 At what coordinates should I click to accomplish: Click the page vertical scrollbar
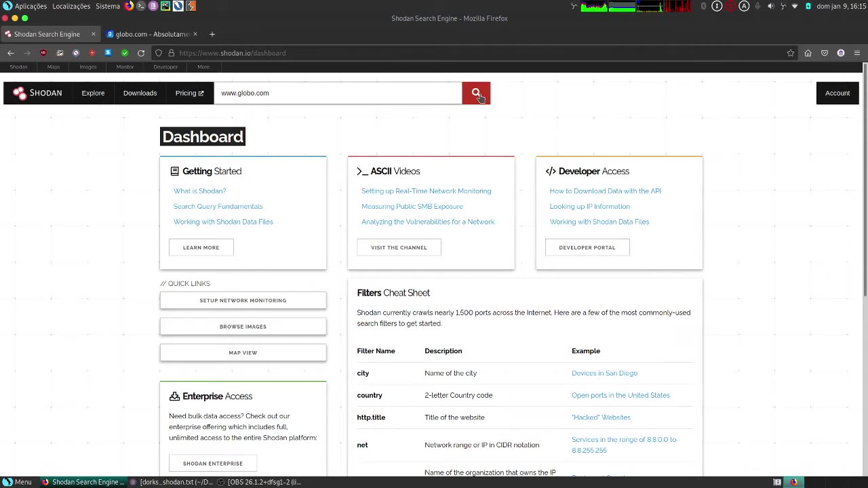click(865, 180)
